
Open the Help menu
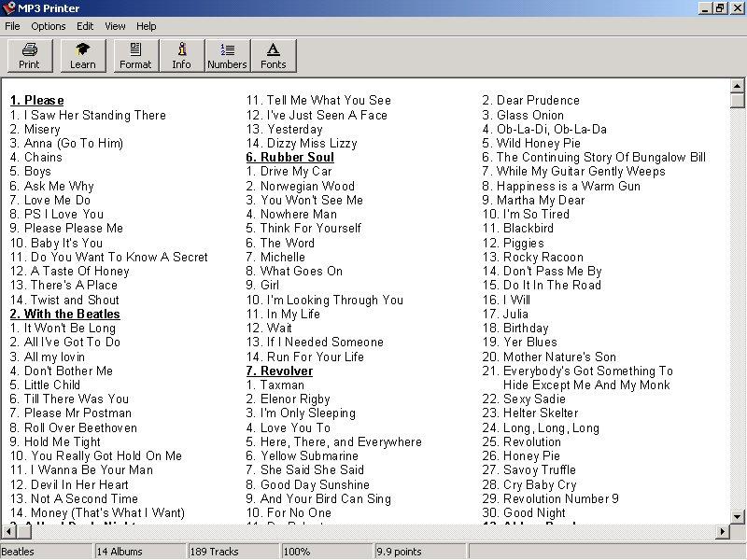(147, 26)
